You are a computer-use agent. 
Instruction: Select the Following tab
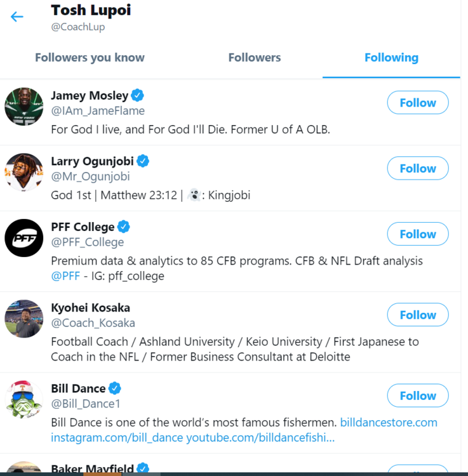tap(391, 58)
